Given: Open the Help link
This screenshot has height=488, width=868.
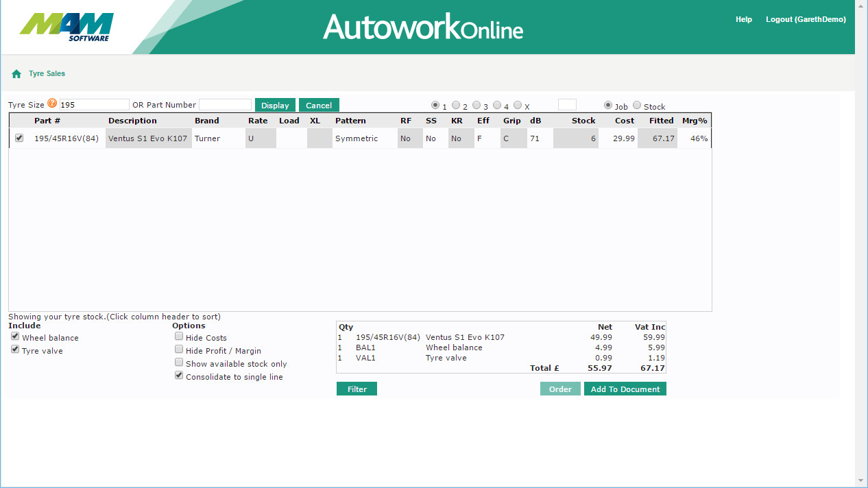Looking at the screenshot, I should click(743, 20).
